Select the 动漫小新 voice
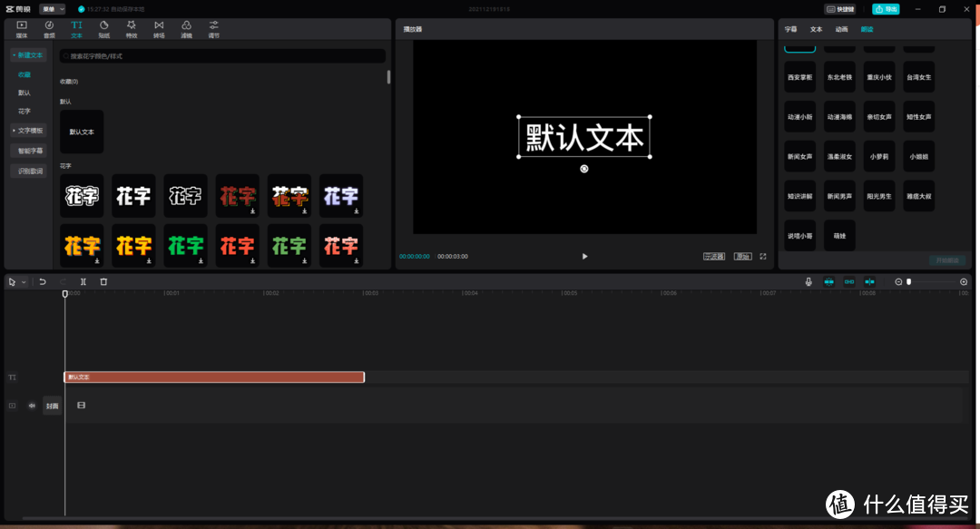The image size is (980, 529). coord(800,117)
